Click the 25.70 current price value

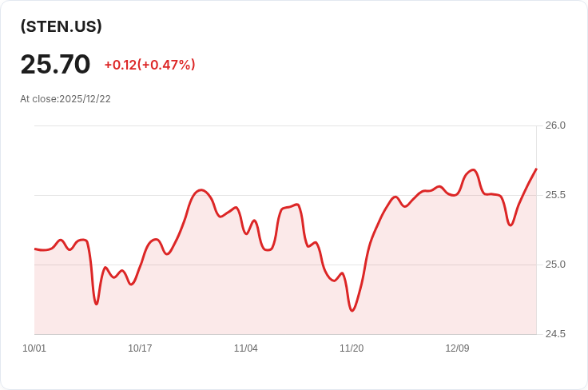tap(55, 64)
